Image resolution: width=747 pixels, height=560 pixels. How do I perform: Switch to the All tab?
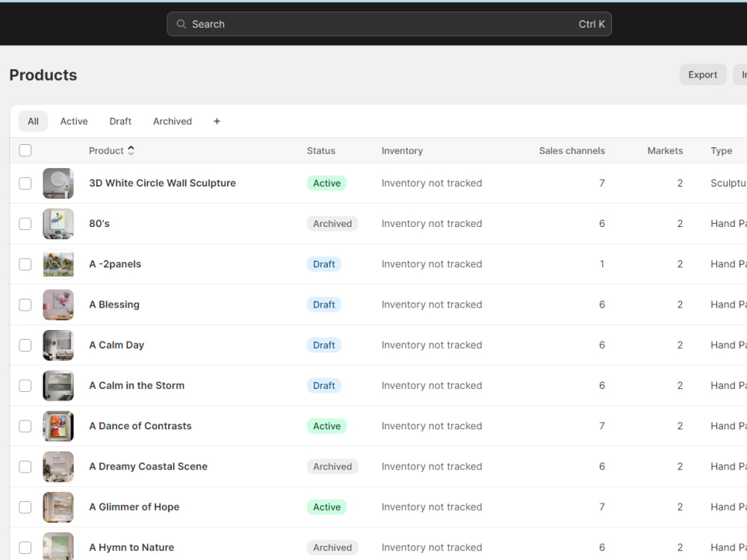click(x=33, y=122)
